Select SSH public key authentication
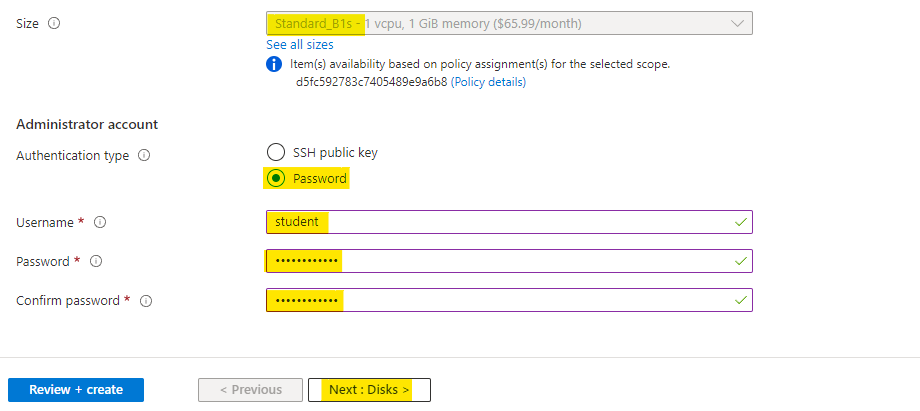 pyautogui.click(x=276, y=153)
